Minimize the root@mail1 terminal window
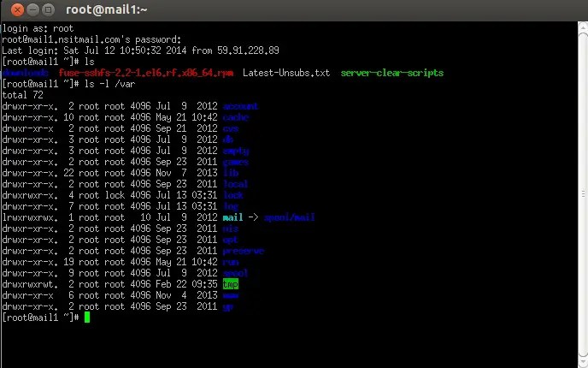This screenshot has width=588, height=368. tap(33, 9)
